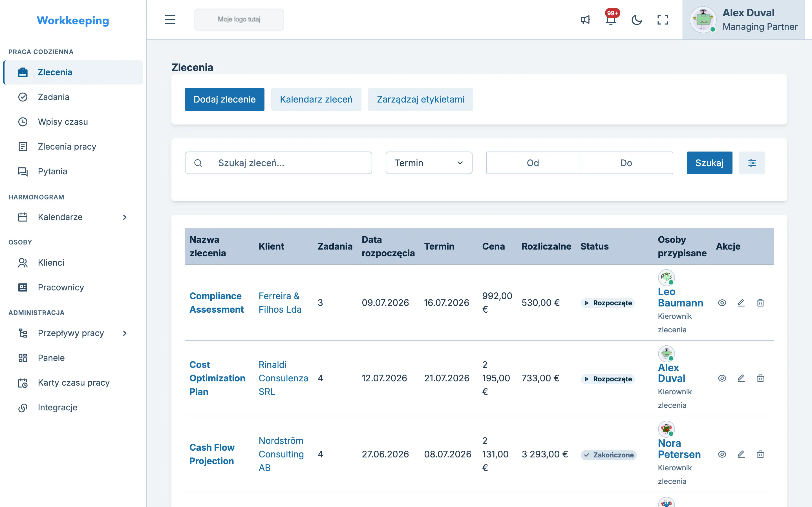812x507 pixels.
Task: Expand the Przepływy pracy sidebar submenu
Action: [x=125, y=333]
